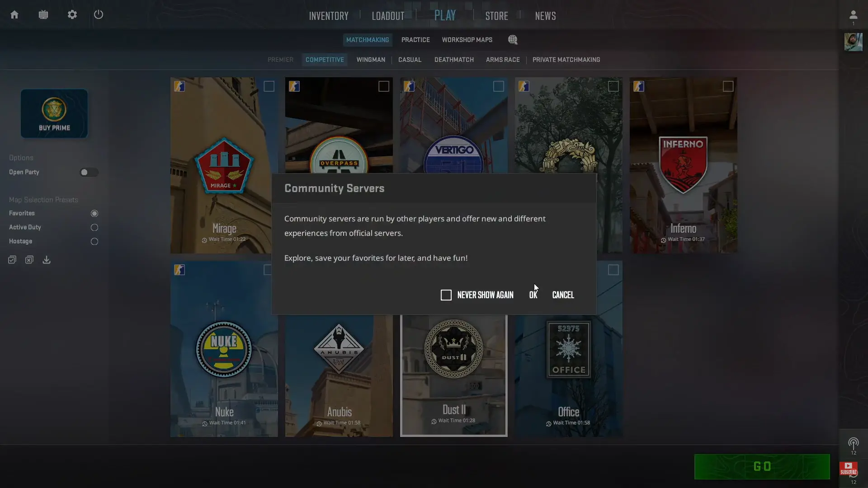Click the player avatar picture

[853, 42]
